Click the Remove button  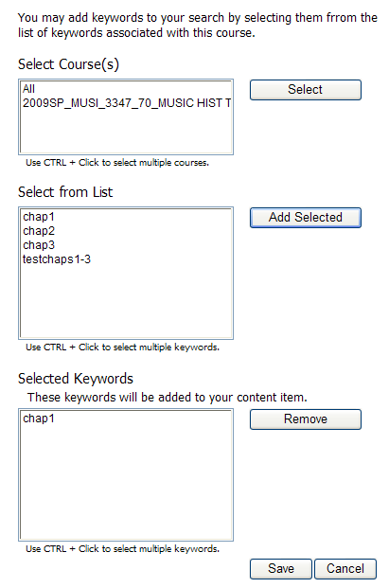(306, 419)
